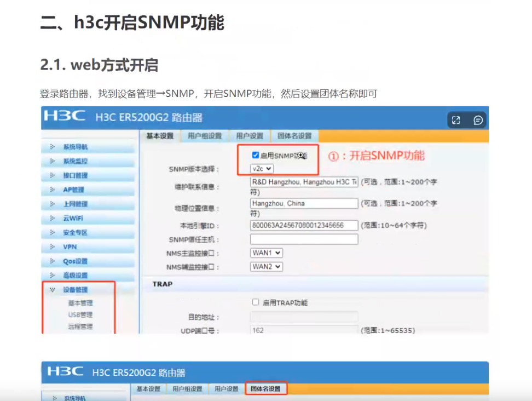Click the SNMP版本选择 label

click(x=194, y=169)
